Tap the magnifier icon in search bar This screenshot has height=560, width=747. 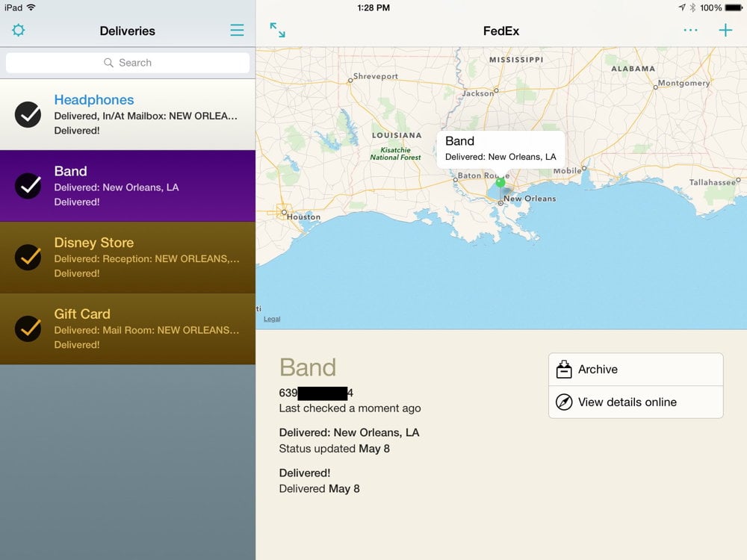tap(108, 63)
